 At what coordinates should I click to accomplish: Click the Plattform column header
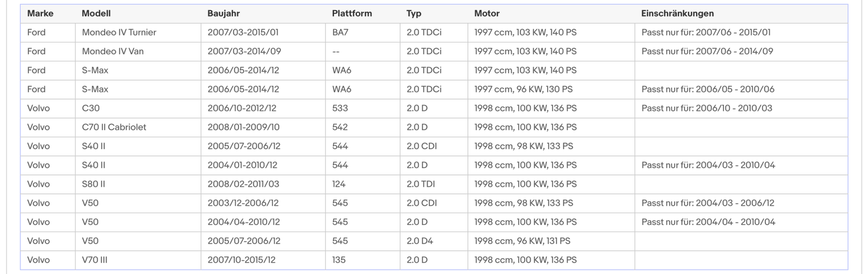[x=351, y=13]
